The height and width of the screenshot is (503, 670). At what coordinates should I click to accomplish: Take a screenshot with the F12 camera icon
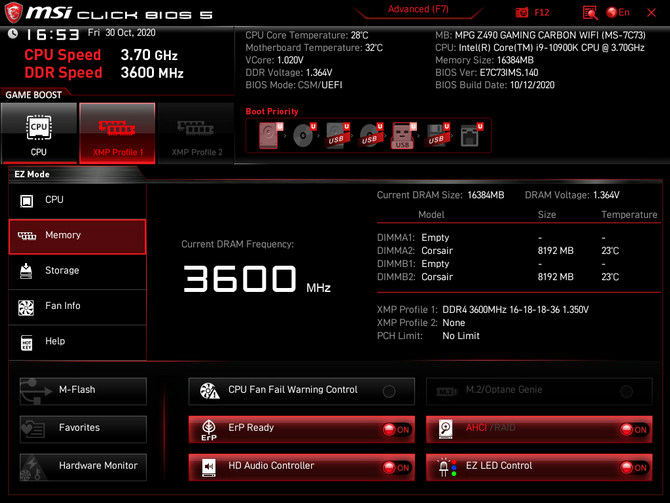522,12
